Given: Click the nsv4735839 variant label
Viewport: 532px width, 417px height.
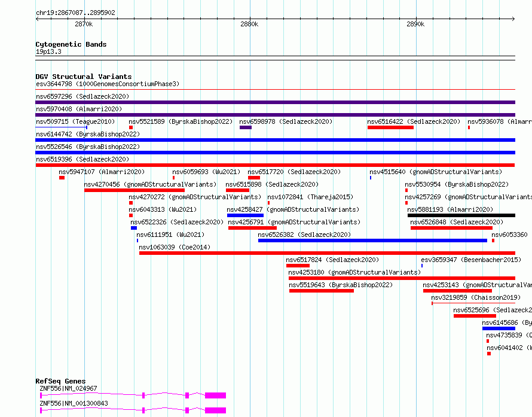Looking at the screenshot, I should coord(509,335).
